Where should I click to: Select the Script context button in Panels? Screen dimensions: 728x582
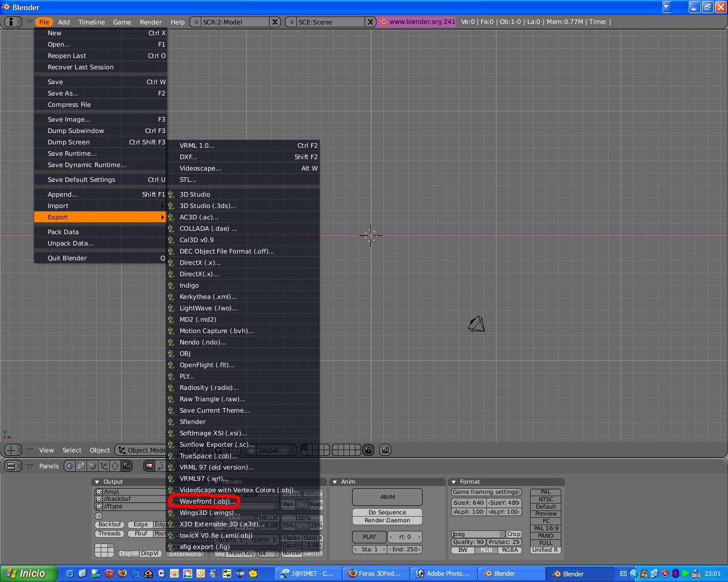click(x=81, y=466)
